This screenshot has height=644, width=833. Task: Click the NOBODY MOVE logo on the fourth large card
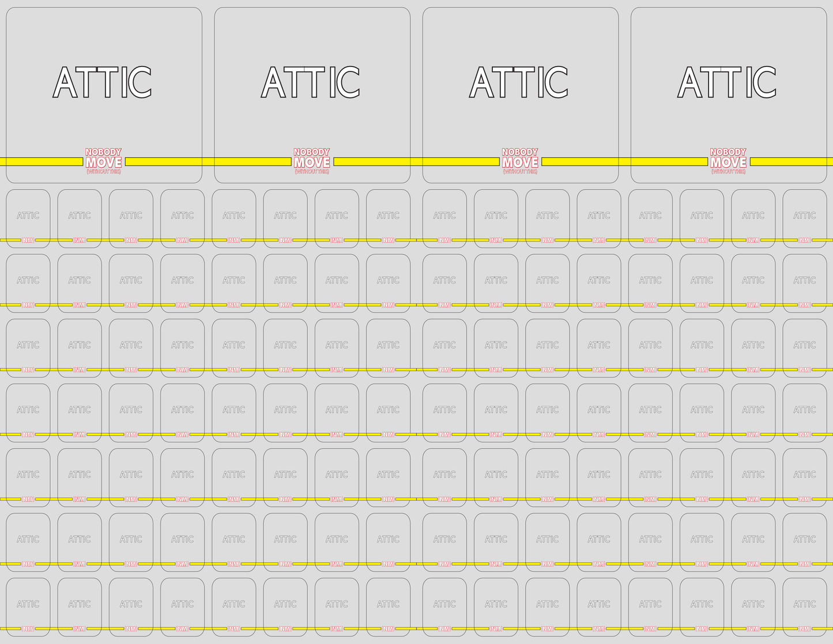728,161
